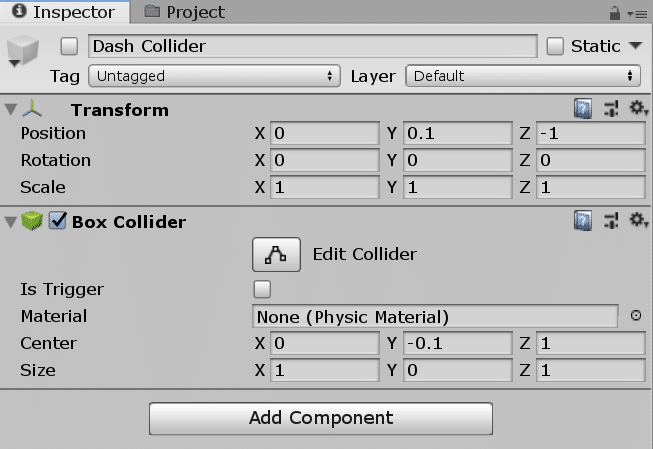Click the inspector lock icon
This screenshot has width=653, height=449.
pyautogui.click(x=615, y=13)
